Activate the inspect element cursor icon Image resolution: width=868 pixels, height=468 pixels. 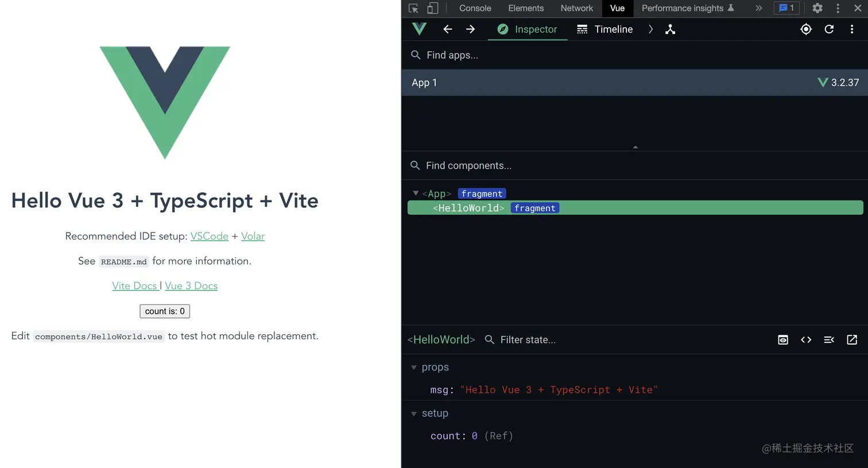pos(413,8)
